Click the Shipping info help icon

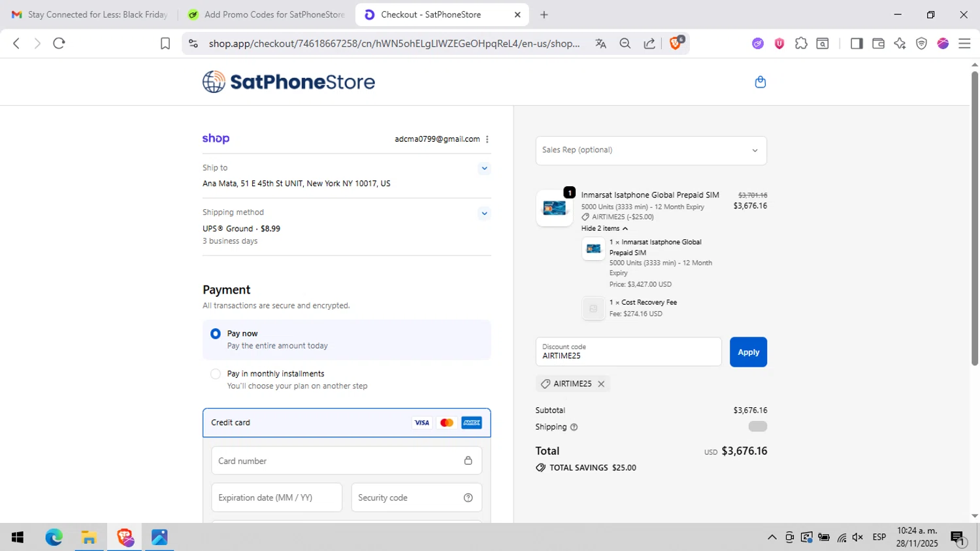coord(574,427)
